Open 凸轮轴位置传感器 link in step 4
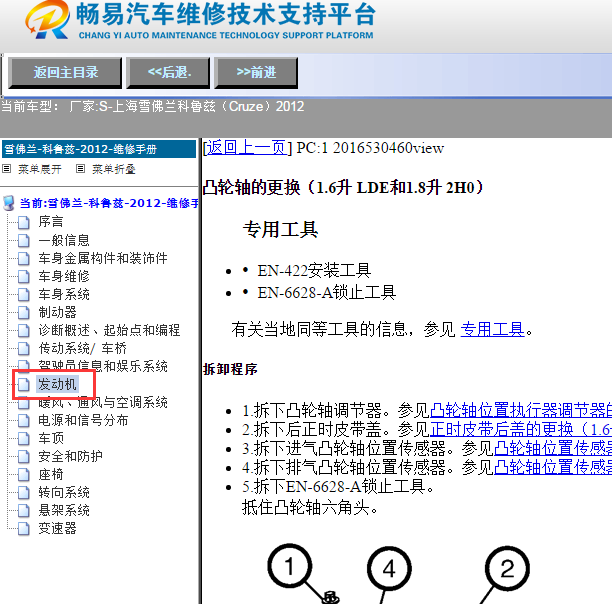Image resolution: width=612 pixels, height=604 pixels. pyautogui.click(x=553, y=467)
